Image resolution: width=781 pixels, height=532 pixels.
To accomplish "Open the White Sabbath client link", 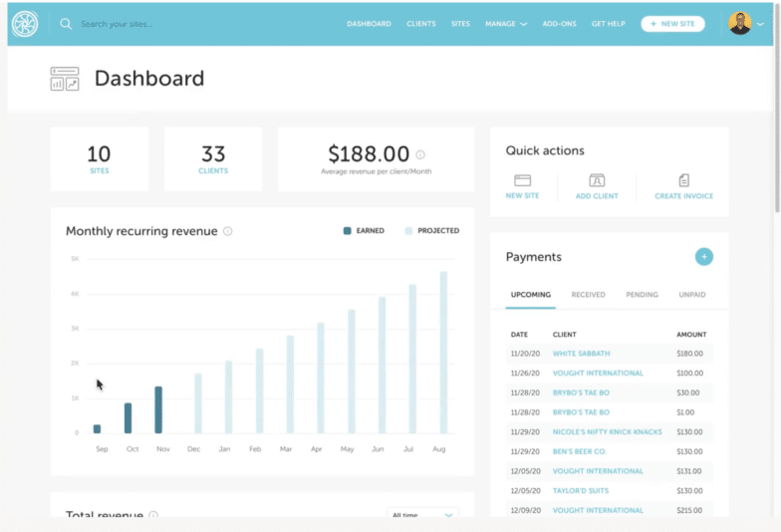I will pos(581,354).
